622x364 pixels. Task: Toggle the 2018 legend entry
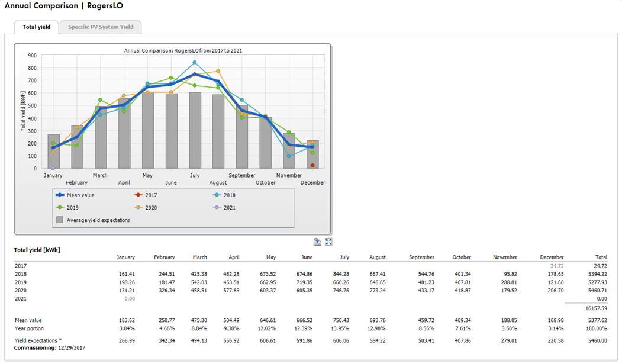230,194
